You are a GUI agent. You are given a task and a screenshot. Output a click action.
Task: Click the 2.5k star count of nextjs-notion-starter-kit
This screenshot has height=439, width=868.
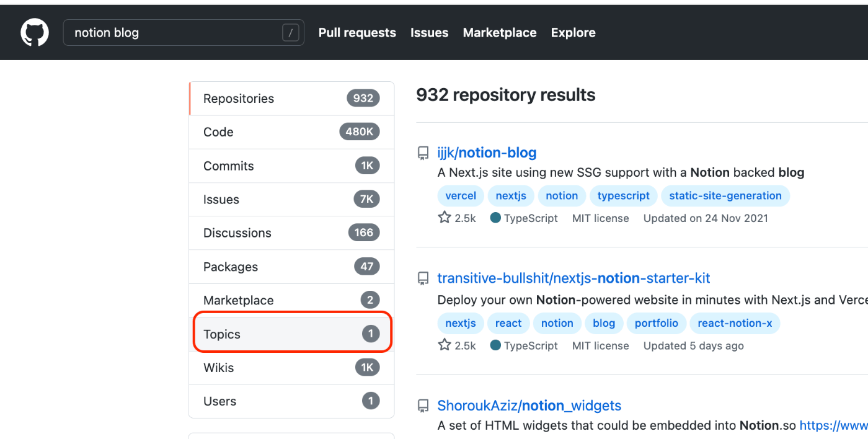[x=465, y=345]
